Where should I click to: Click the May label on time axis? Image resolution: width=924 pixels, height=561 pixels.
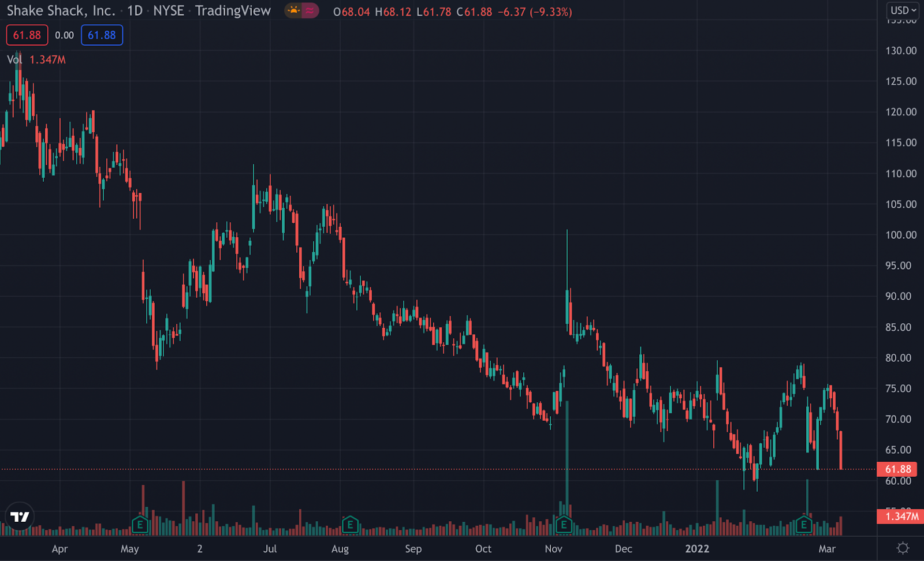click(130, 549)
